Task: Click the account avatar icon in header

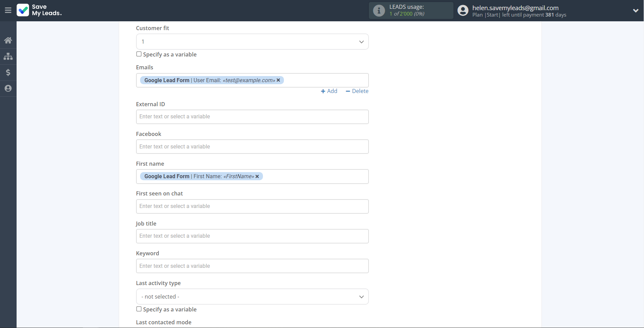Action: [463, 10]
